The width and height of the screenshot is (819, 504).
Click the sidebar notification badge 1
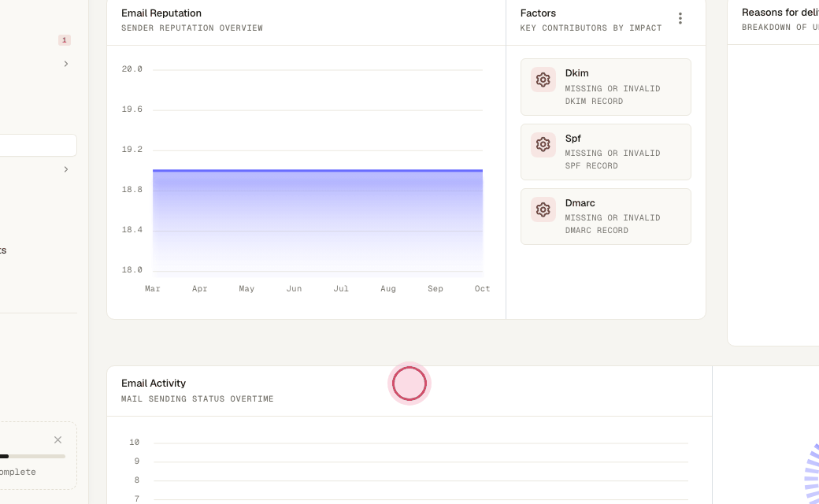pyautogui.click(x=65, y=40)
